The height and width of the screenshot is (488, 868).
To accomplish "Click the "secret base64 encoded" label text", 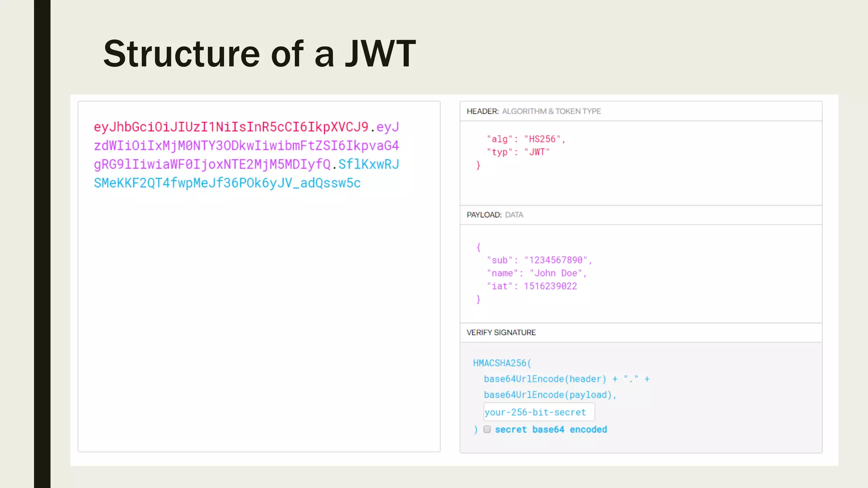I will click(x=551, y=430).
